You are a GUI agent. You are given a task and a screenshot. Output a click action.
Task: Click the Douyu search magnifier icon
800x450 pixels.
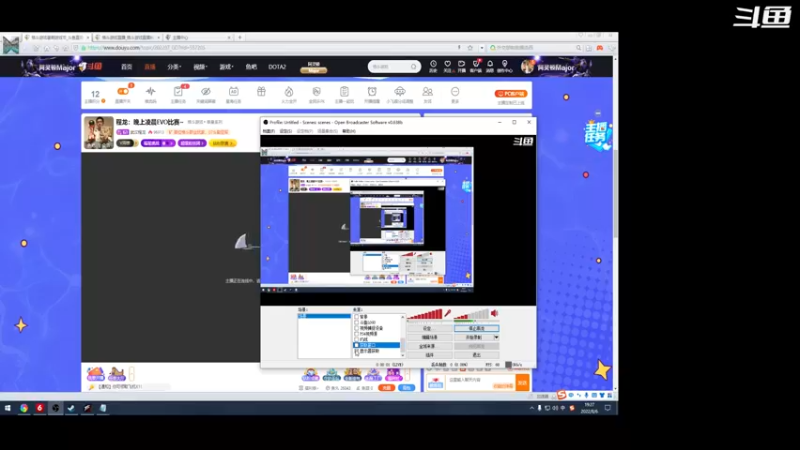pos(414,66)
